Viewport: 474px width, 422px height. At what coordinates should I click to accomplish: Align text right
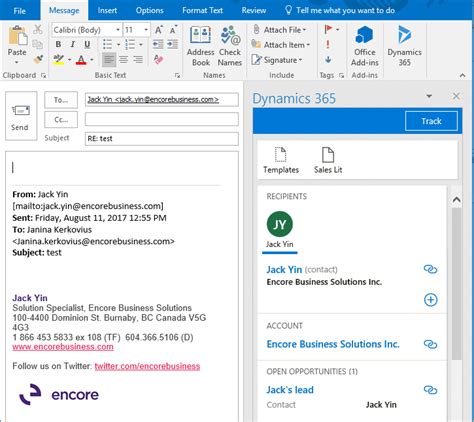[138, 60]
